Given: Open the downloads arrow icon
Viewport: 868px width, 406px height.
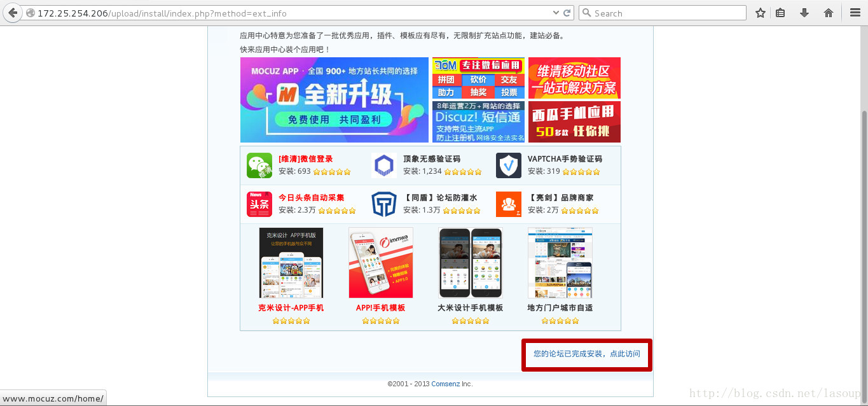Looking at the screenshot, I should [x=804, y=13].
